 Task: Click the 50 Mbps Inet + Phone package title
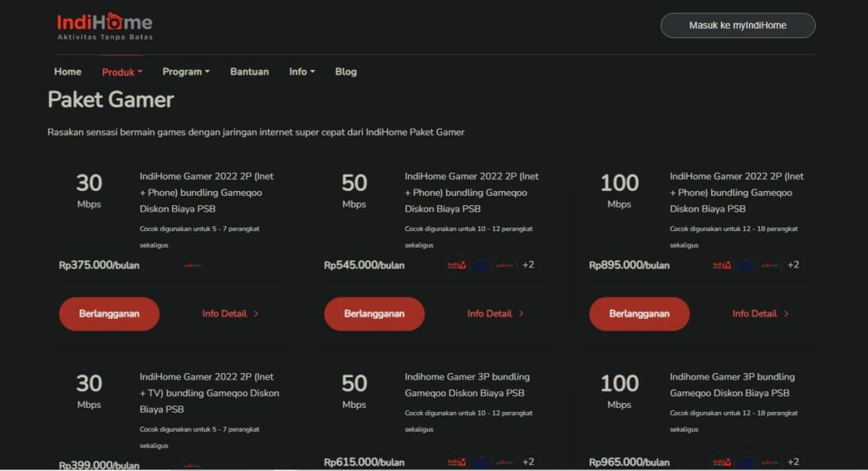tap(472, 193)
